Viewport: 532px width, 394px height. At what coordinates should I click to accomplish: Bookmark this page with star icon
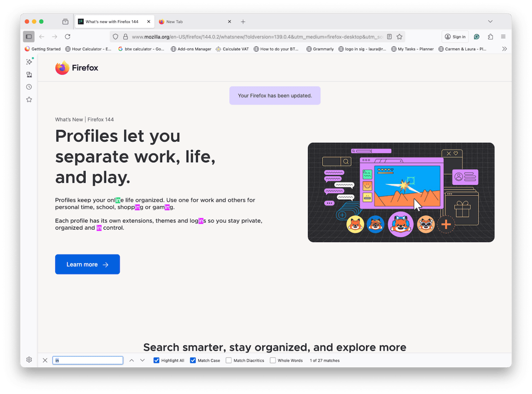pyautogui.click(x=399, y=37)
